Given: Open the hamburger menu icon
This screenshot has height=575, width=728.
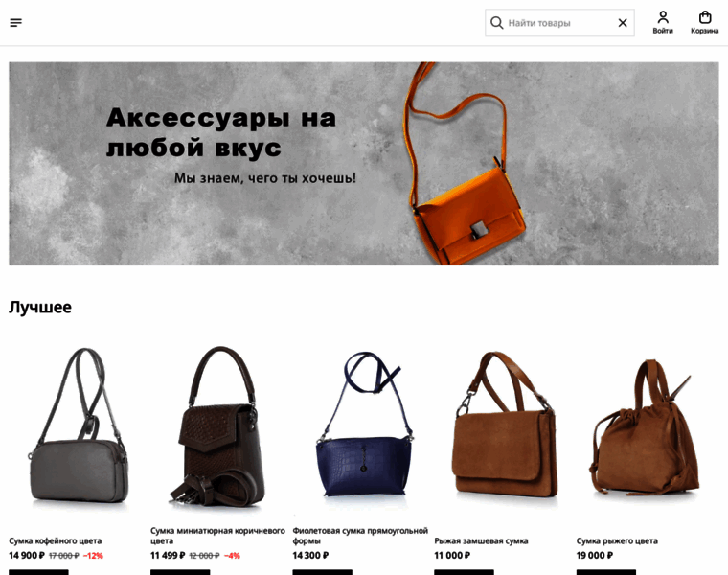Looking at the screenshot, I should [x=15, y=23].
